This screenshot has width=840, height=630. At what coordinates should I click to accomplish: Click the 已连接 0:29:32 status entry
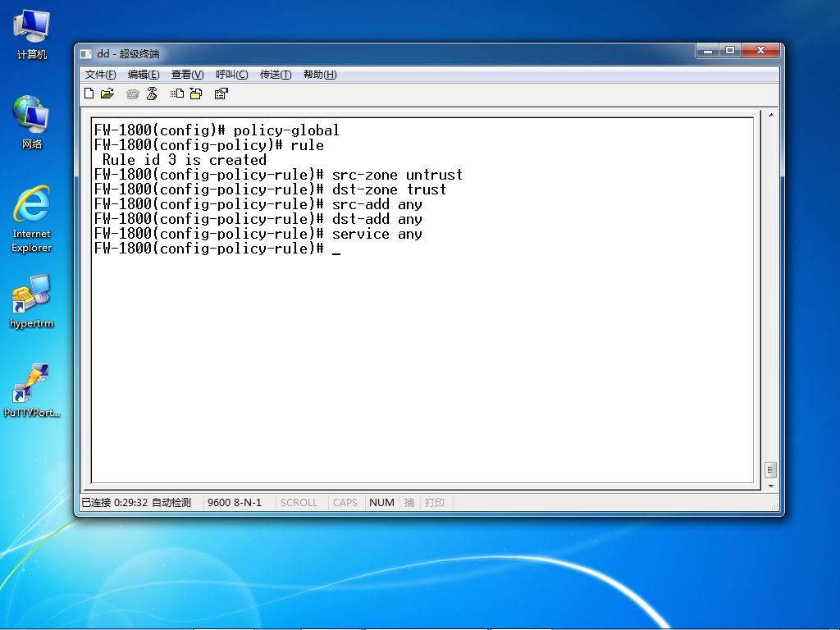click(115, 503)
